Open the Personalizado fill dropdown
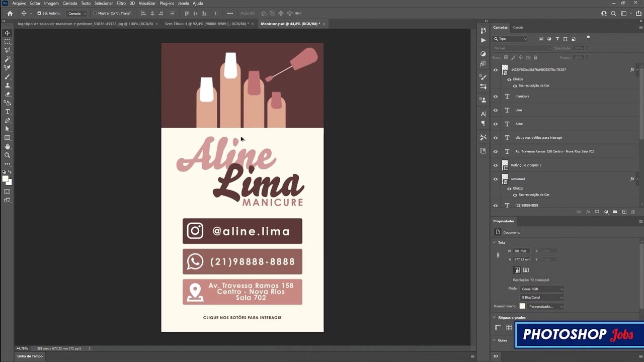 (x=545, y=306)
